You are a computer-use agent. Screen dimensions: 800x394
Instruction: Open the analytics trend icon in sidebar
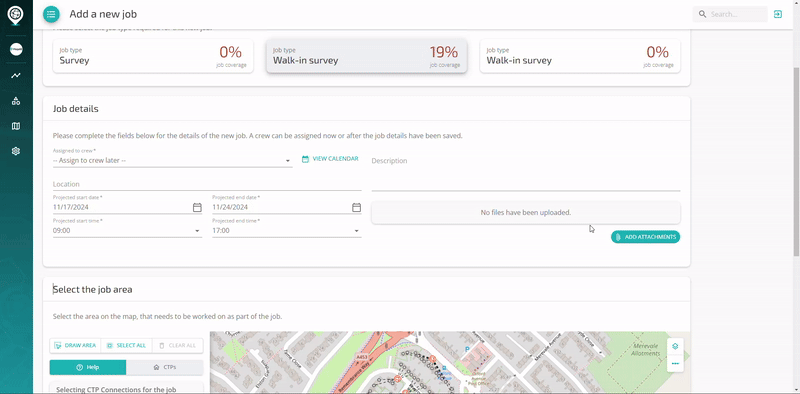16,76
